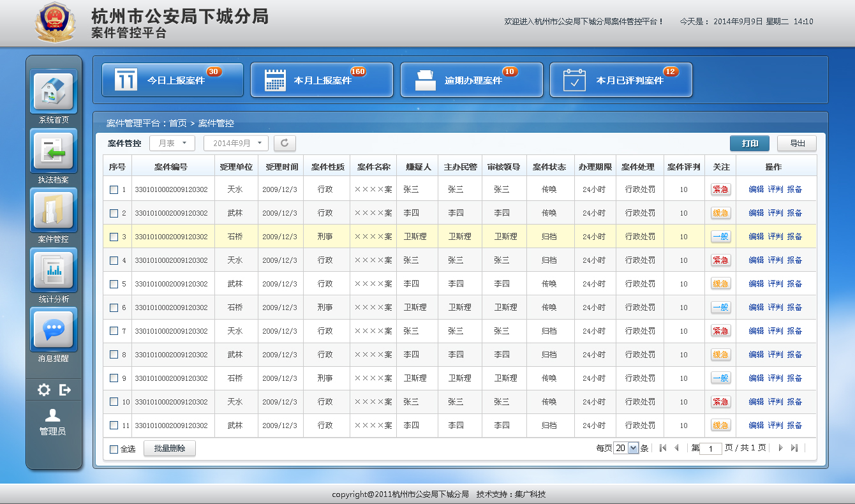
Task: Click the settings gear icon in sidebar
Action: click(43, 390)
